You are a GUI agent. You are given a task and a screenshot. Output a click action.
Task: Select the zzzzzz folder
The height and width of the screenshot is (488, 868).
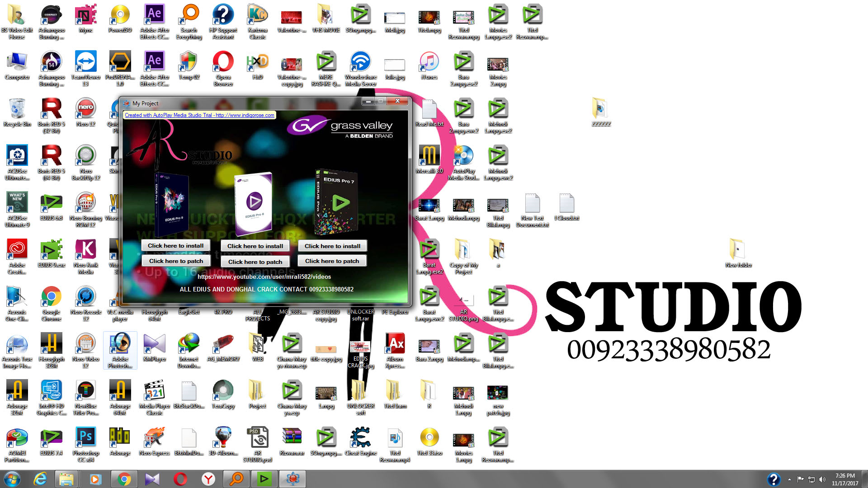[601, 113]
